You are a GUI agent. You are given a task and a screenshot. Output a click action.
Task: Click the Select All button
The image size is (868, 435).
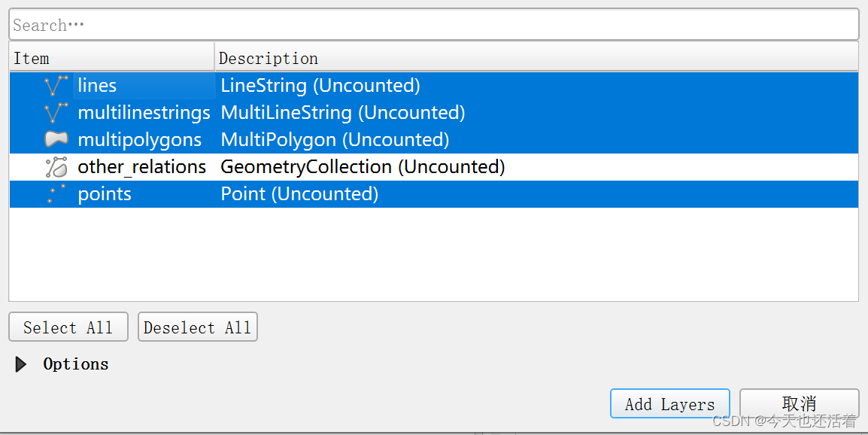pyautogui.click(x=68, y=327)
